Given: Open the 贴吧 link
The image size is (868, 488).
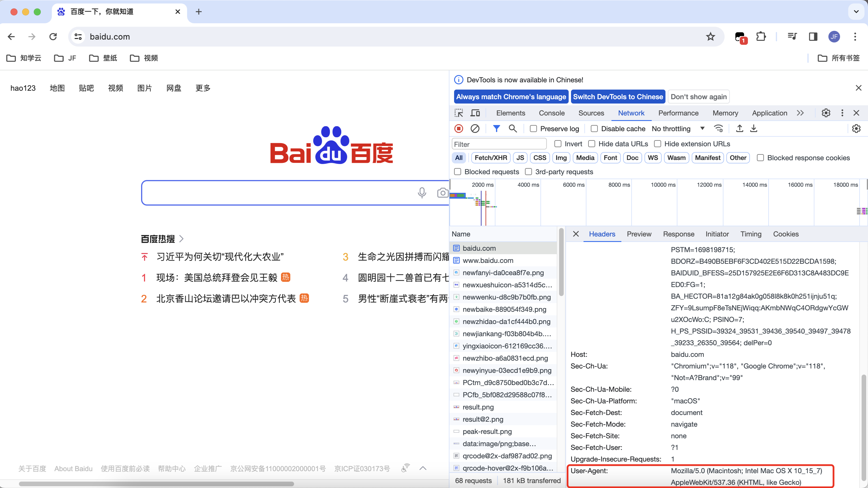Looking at the screenshot, I should 86,88.
